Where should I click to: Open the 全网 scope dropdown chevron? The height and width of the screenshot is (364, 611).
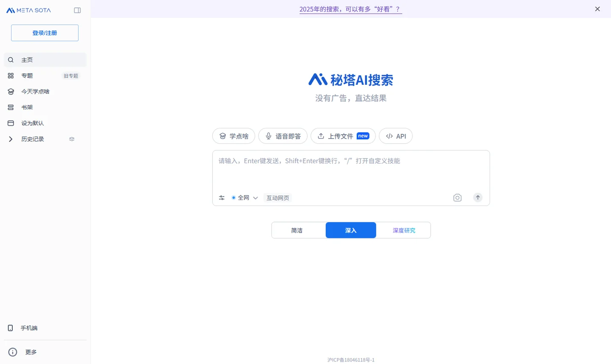tap(255, 197)
